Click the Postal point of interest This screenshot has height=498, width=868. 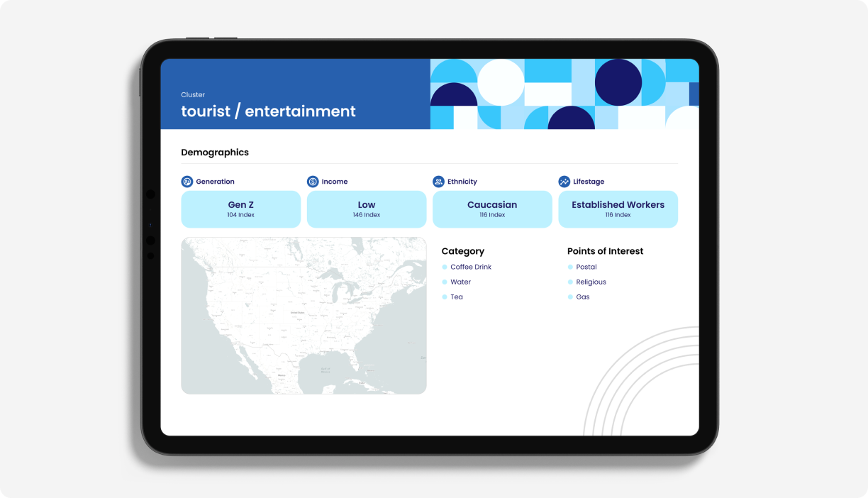click(x=582, y=267)
